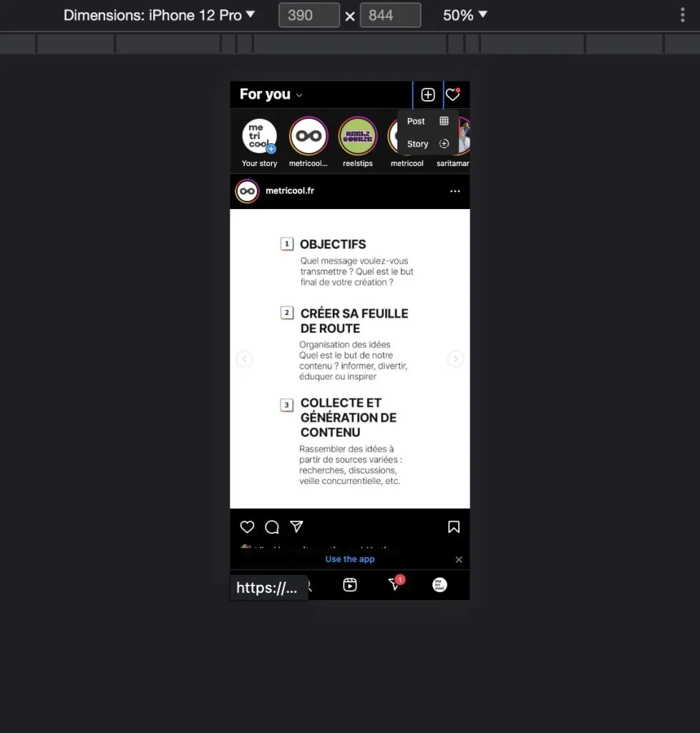Expand the For you feed dropdown
Screen dimensions: 700x733
tap(271, 94)
